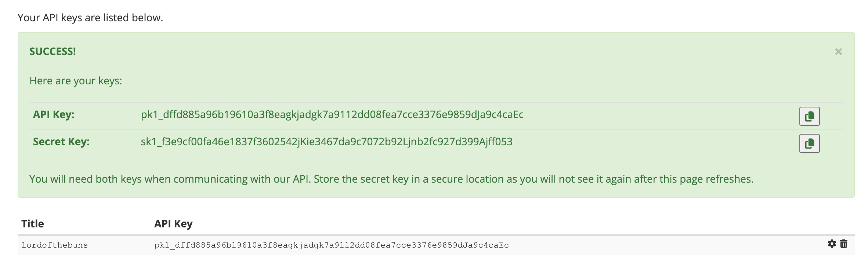Click the SUCCESS! heading text
Screen dimensions: 868x267
pyautogui.click(x=52, y=52)
